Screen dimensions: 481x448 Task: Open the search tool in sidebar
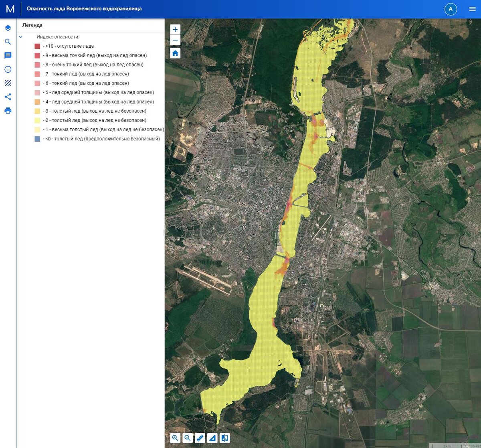pyautogui.click(x=8, y=42)
